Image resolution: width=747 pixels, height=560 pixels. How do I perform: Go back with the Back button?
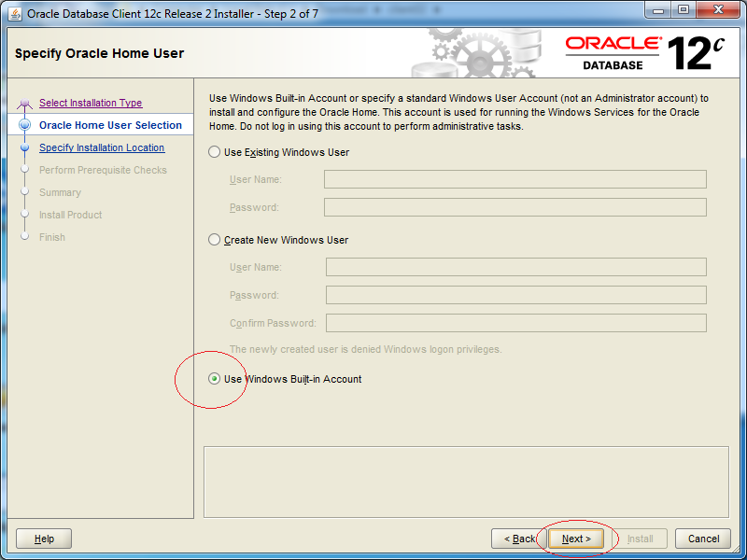click(519, 539)
